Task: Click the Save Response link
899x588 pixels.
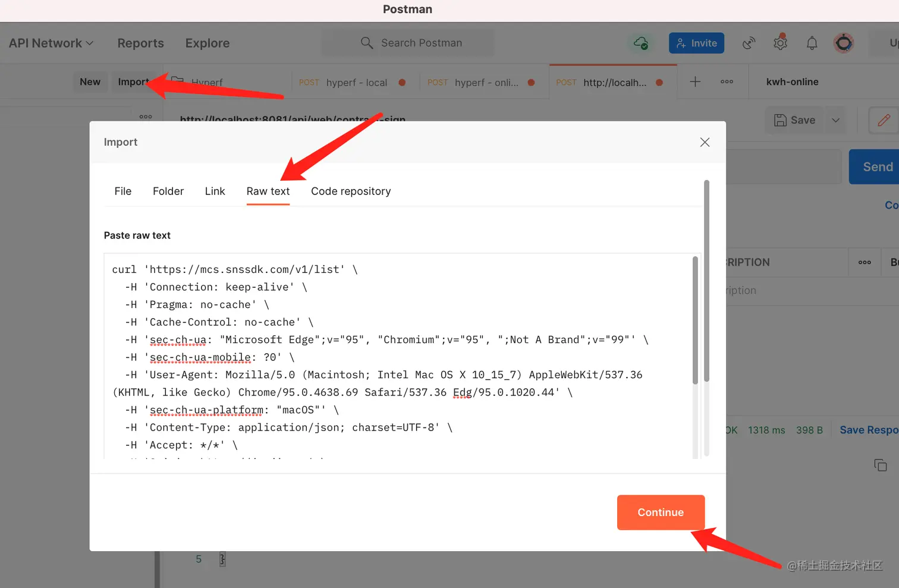Action: coord(869,430)
